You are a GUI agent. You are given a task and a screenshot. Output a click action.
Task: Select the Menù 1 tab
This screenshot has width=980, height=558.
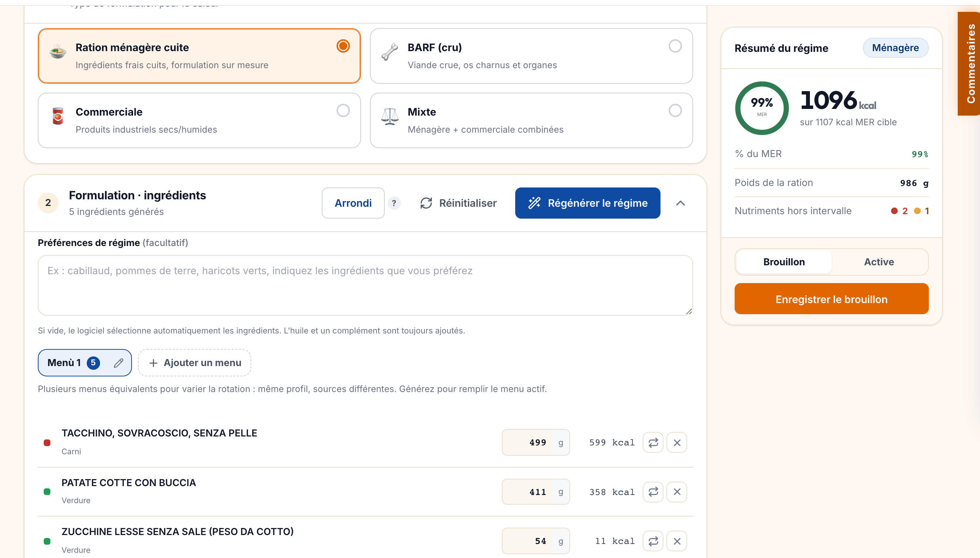pyautogui.click(x=84, y=362)
